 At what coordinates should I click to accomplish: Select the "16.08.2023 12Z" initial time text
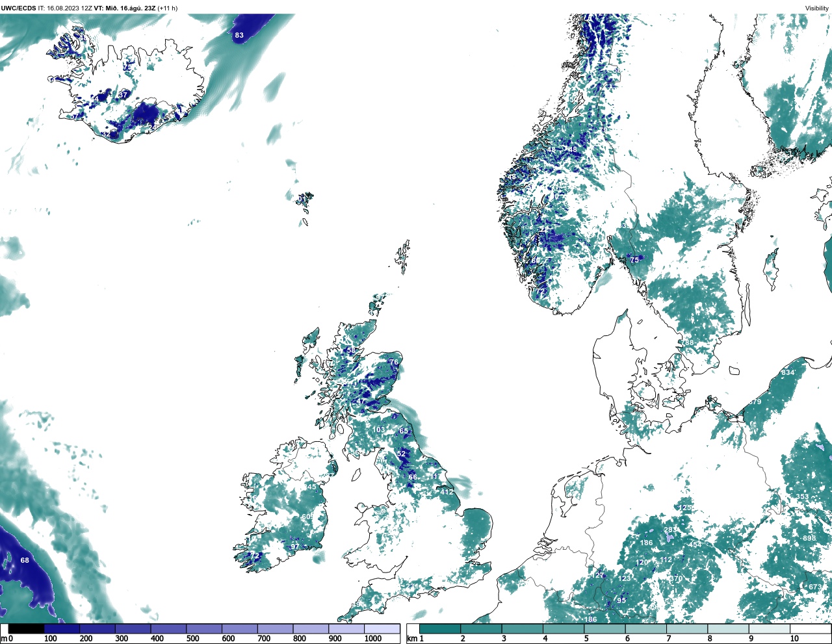click(70, 8)
